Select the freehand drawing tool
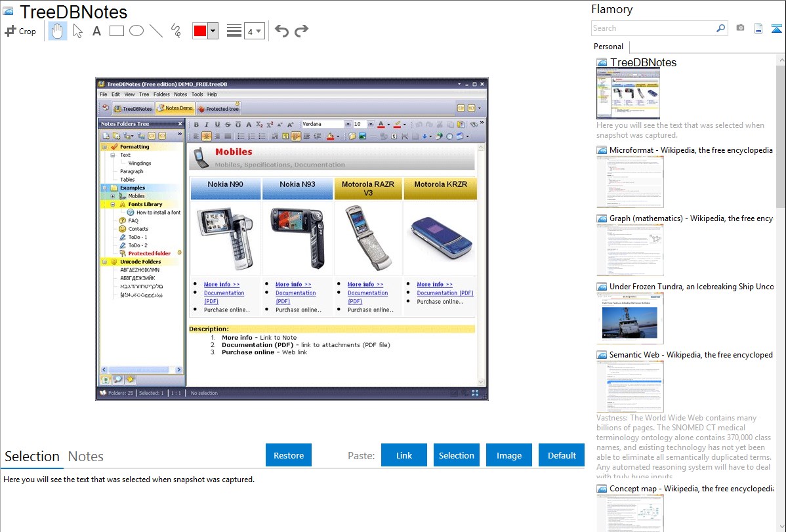Screen dimensions: 786x532 [x=176, y=31]
